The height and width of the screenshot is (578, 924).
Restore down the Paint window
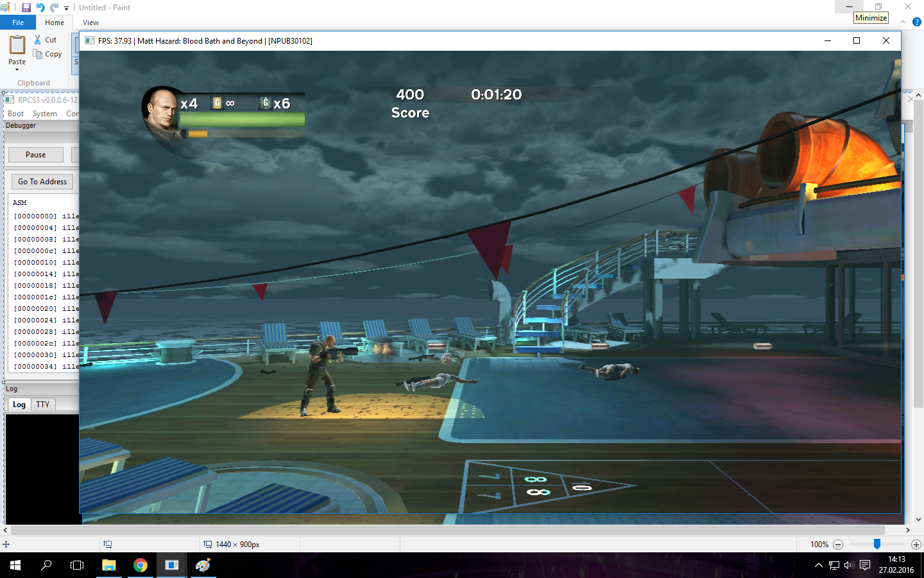tap(878, 6)
